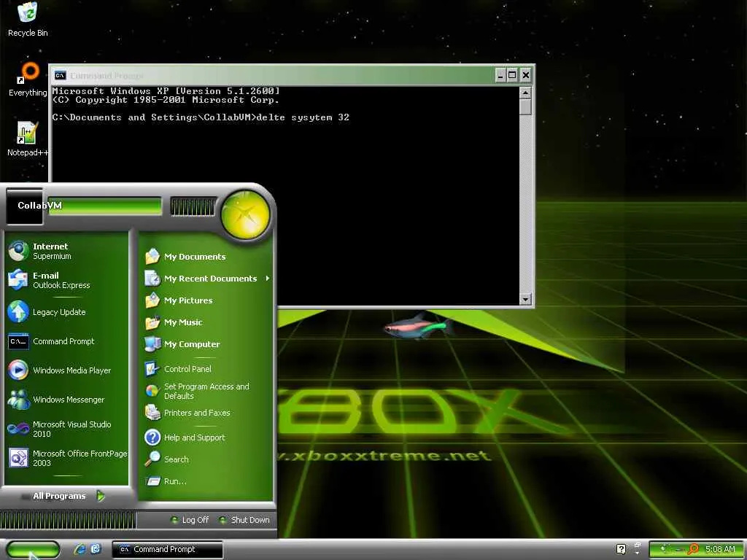Image resolution: width=747 pixels, height=560 pixels.
Task: Maximize the Command Prompt window
Action: point(513,75)
